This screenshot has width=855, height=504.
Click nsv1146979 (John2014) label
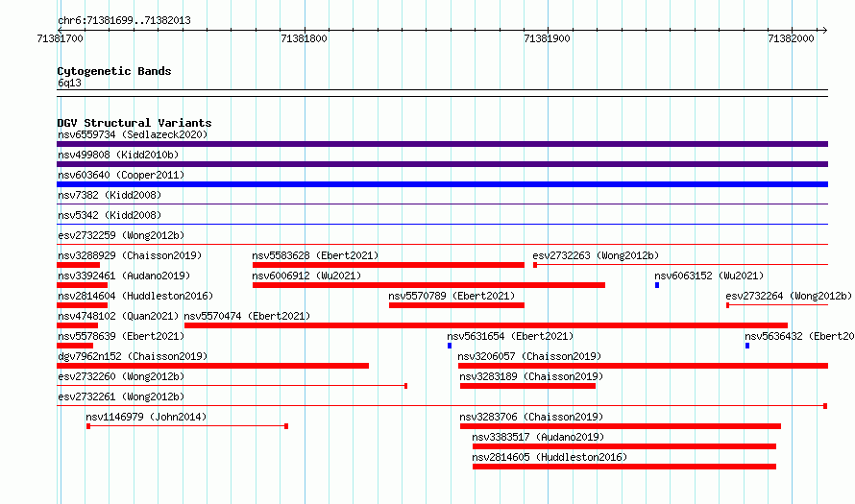[x=146, y=417]
